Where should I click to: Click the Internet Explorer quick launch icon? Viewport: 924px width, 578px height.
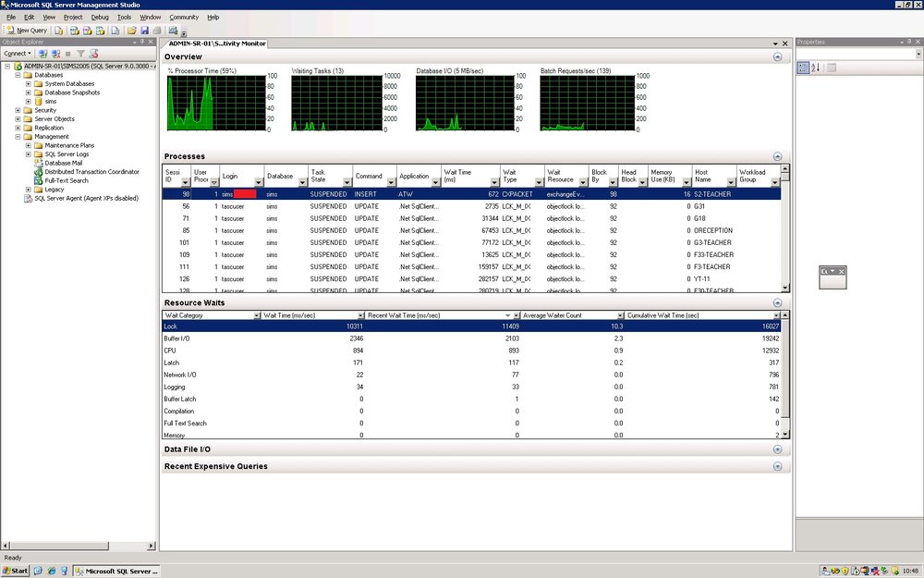tap(51, 571)
